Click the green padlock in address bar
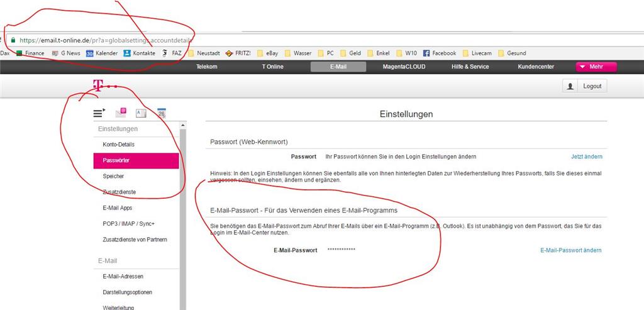Viewport: 644px width, 310px height. click(x=13, y=40)
